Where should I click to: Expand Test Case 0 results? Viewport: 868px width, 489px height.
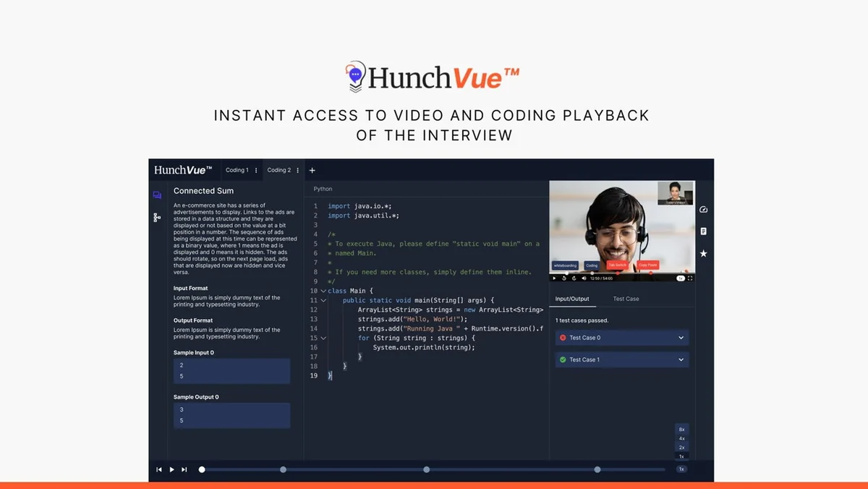pos(622,338)
